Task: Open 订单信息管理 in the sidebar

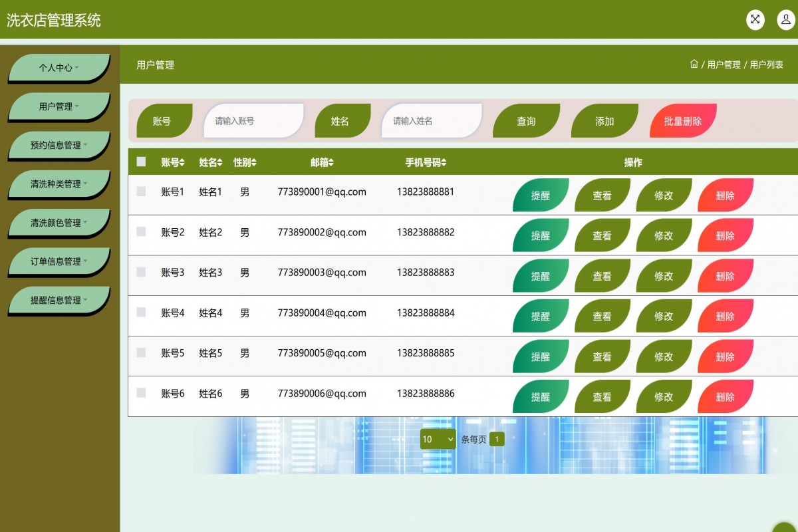Action: pyautogui.click(x=59, y=262)
